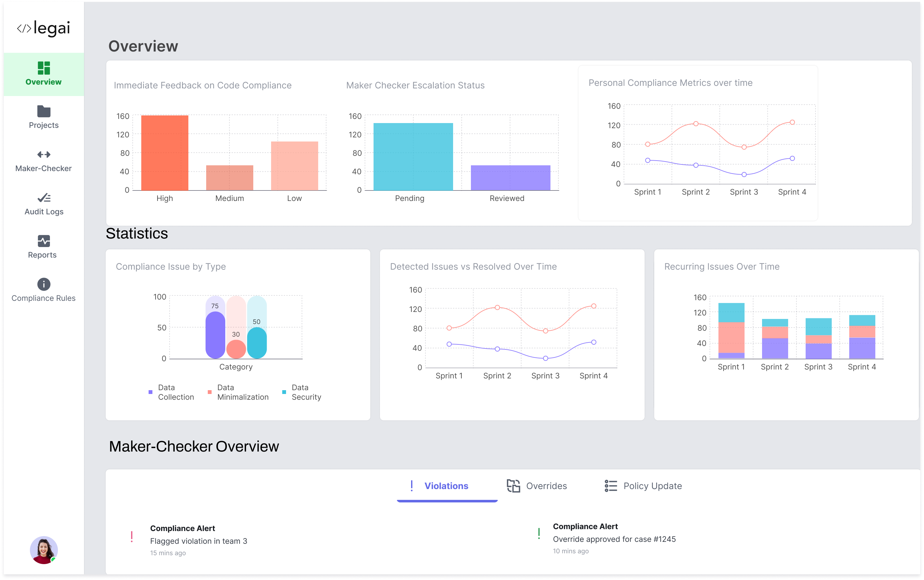Click 'Compliance Issue by Type' title
The image size is (924, 580).
pos(171,266)
